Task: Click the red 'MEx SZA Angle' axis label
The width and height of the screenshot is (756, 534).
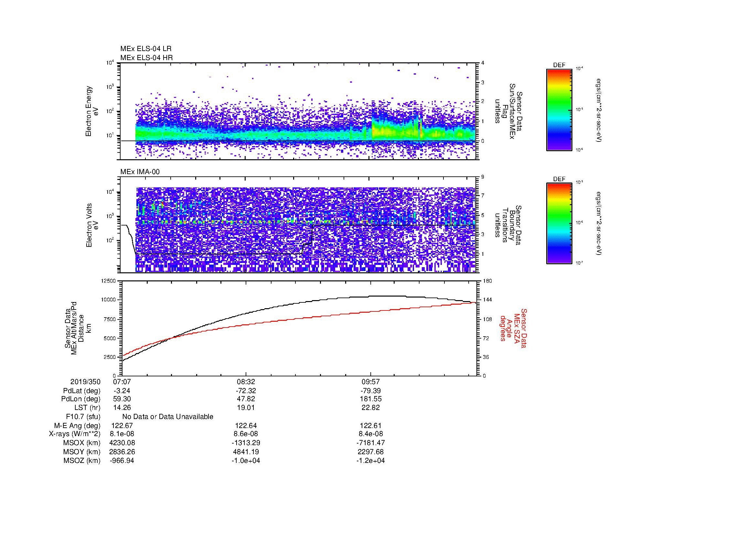Action: (513, 328)
